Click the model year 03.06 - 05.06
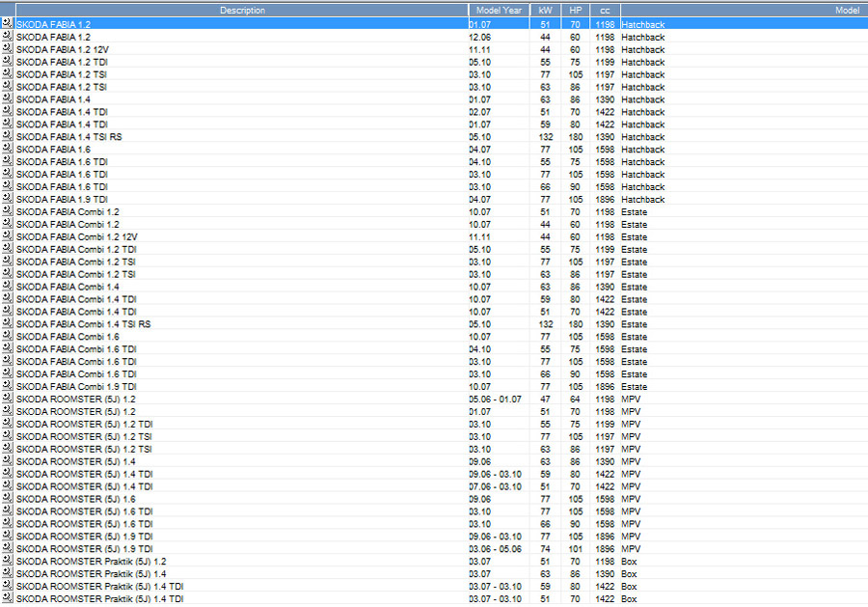The width and height of the screenshot is (868, 607). (x=496, y=549)
